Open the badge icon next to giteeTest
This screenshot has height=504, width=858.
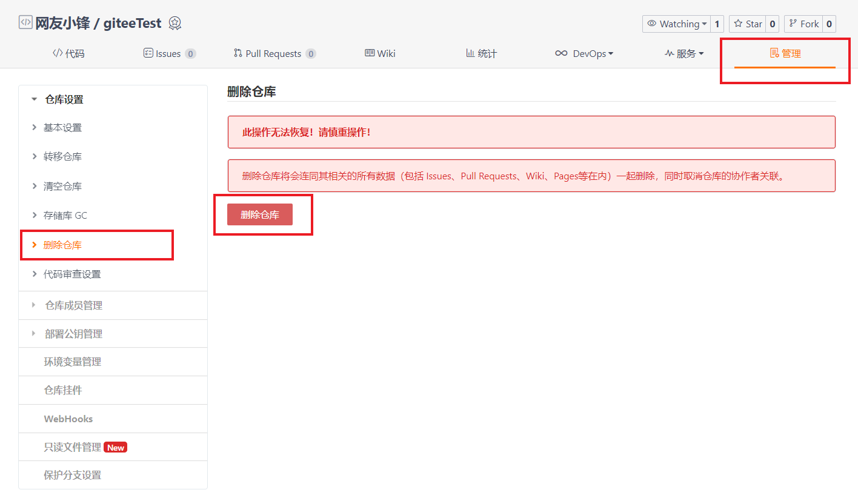coord(175,24)
